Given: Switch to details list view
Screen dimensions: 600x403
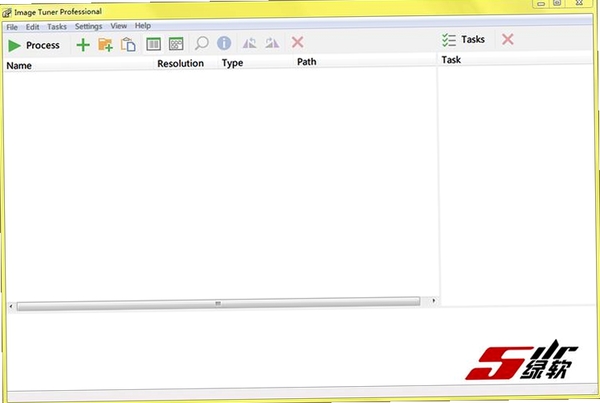Looking at the screenshot, I should [153, 44].
